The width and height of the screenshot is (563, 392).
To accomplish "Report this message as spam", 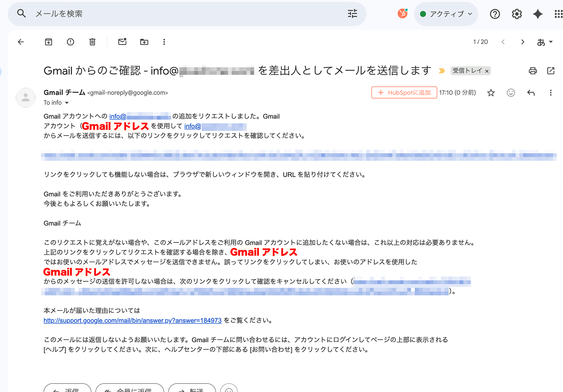I will (70, 42).
